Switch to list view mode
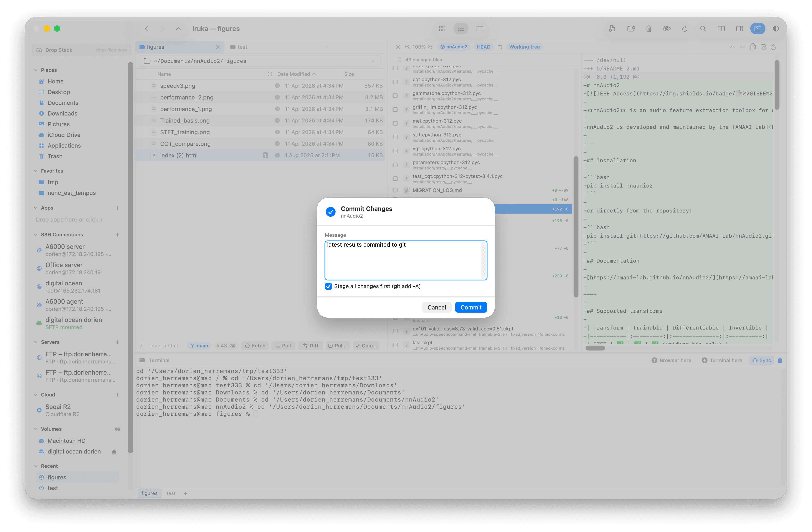812x532 pixels. (461, 29)
